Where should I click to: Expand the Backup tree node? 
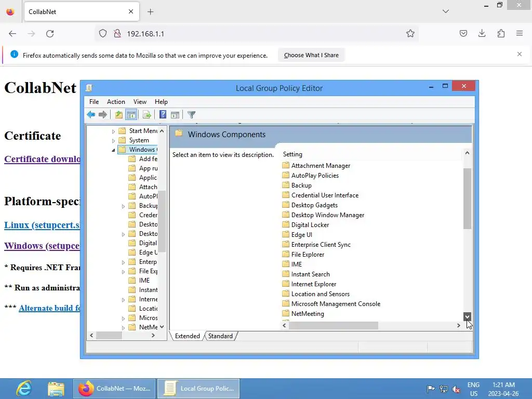pyautogui.click(x=123, y=206)
